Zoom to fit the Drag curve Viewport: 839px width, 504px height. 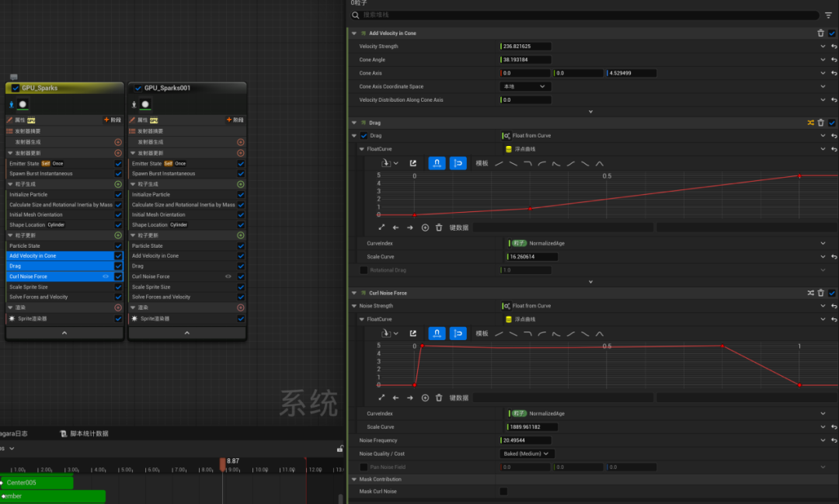click(x=381, y=228)
